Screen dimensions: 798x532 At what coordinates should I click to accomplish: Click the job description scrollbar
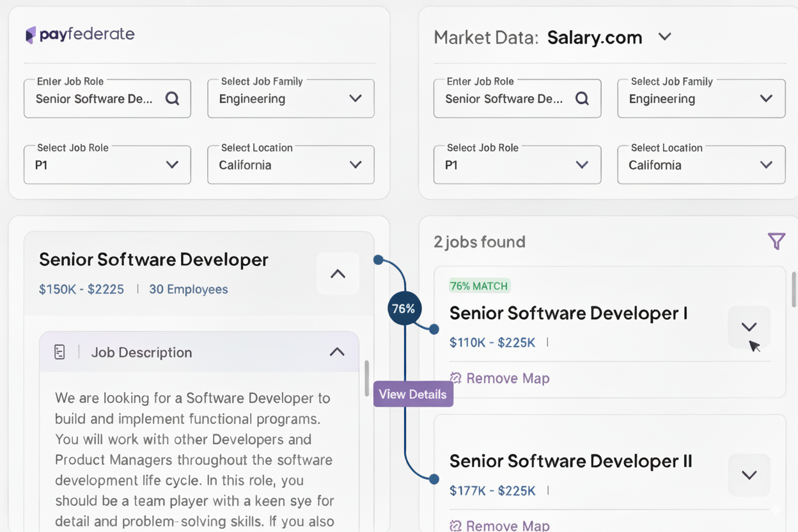(366, 379)
